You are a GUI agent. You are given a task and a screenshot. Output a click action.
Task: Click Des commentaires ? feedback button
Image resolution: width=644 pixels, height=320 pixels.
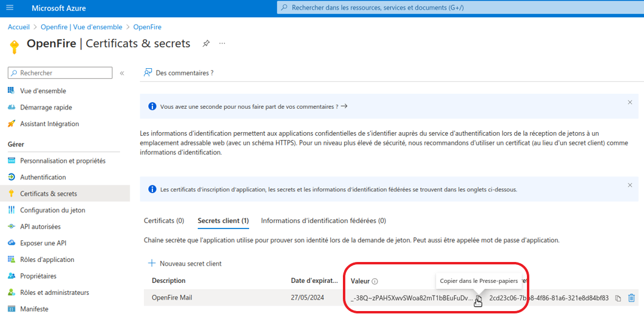coord(179,73)
